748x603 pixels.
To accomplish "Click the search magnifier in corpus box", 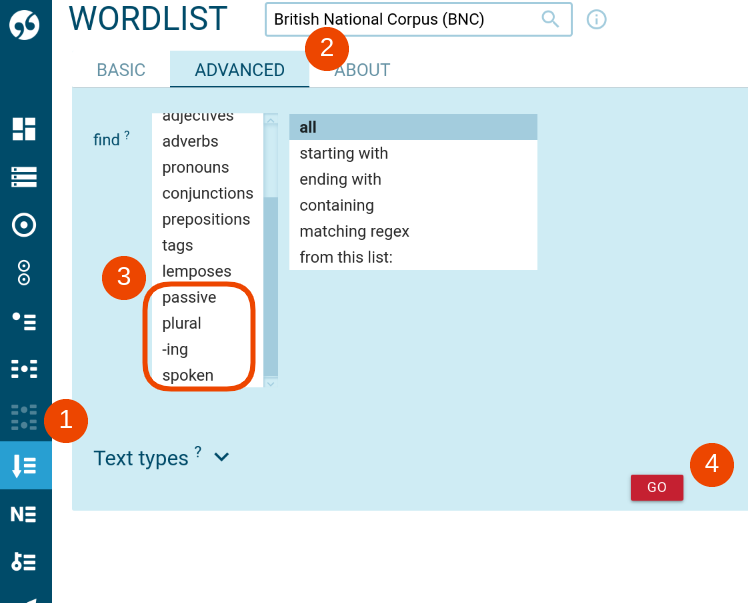I will click(550, 19).
